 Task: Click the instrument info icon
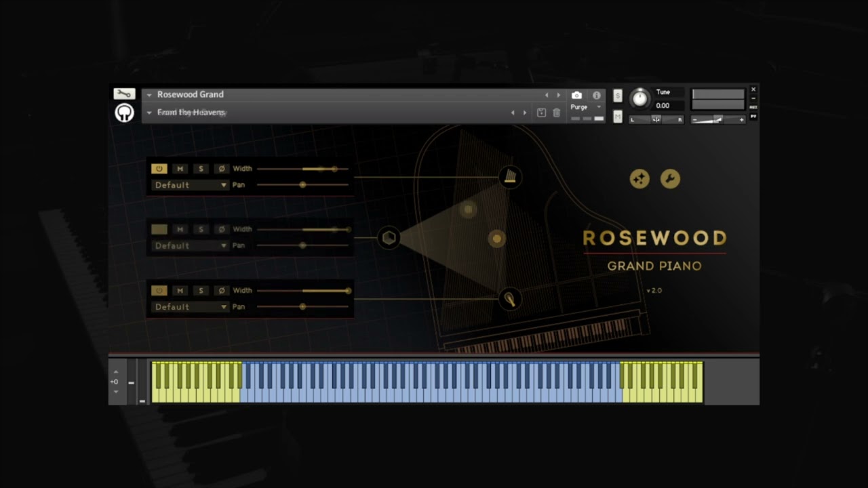(596, 95)
